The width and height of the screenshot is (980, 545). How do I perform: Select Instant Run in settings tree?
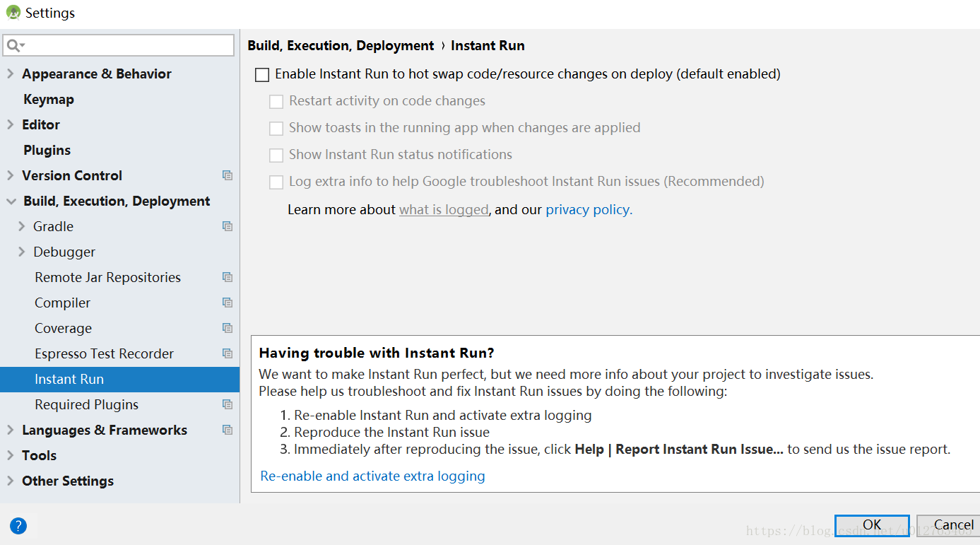point(120,379)
